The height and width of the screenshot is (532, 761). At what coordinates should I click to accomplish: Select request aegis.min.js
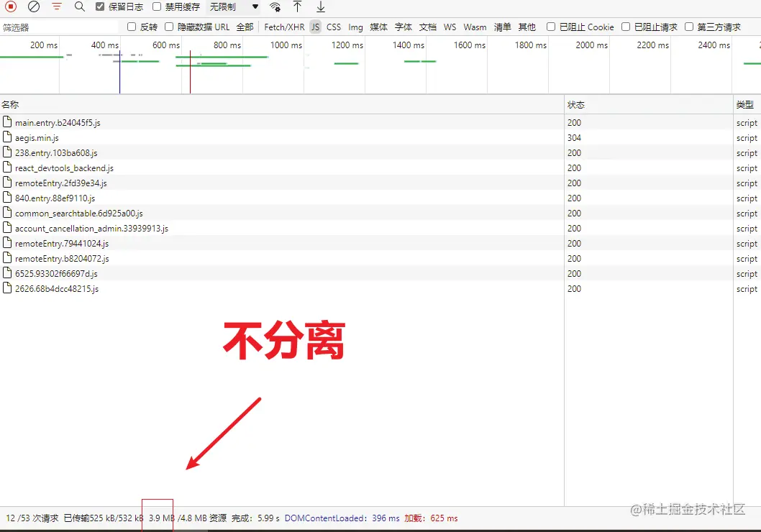point(380,138)
